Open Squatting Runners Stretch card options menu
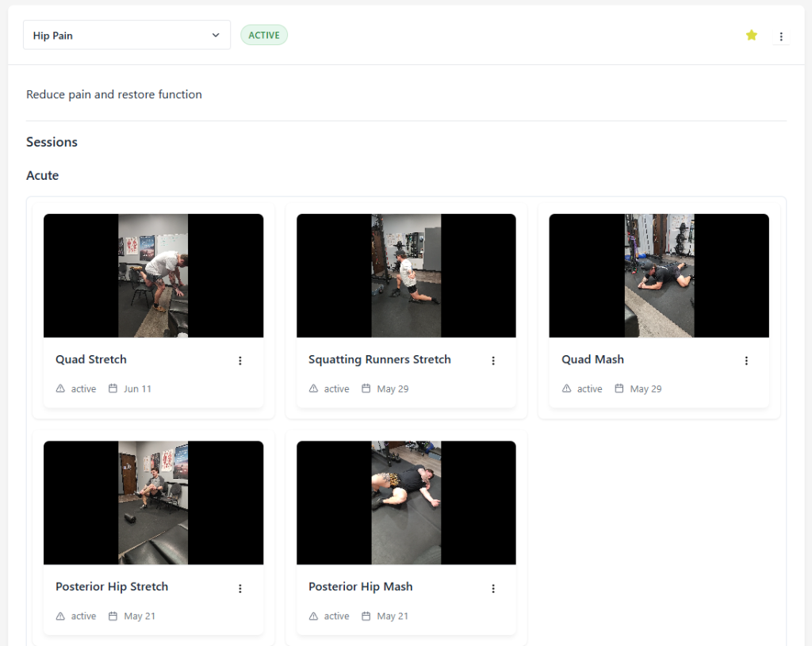 point(493,361)
